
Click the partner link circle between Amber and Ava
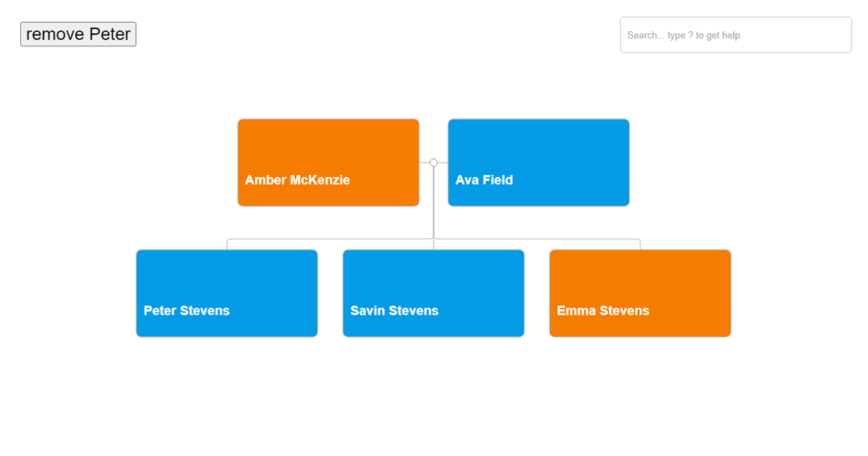(x=433, y=162)
